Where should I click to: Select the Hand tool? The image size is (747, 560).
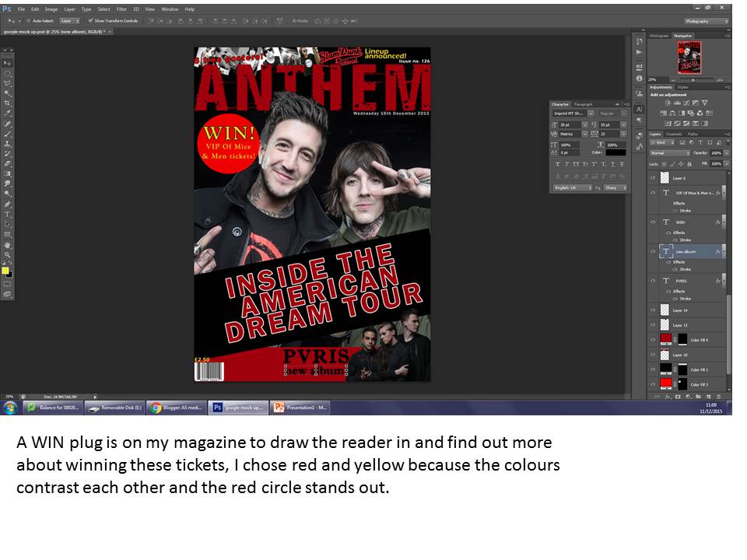[x=7, y=245]
